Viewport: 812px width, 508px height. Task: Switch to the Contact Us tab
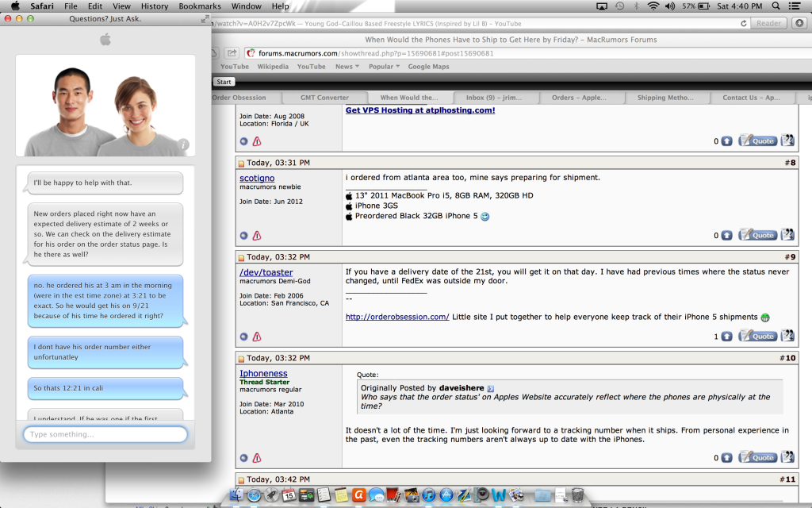click(752, 98)
